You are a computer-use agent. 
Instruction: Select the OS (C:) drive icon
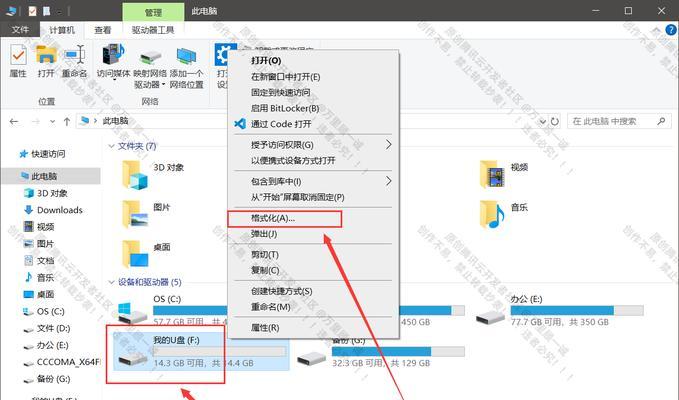tap(132, 313)
